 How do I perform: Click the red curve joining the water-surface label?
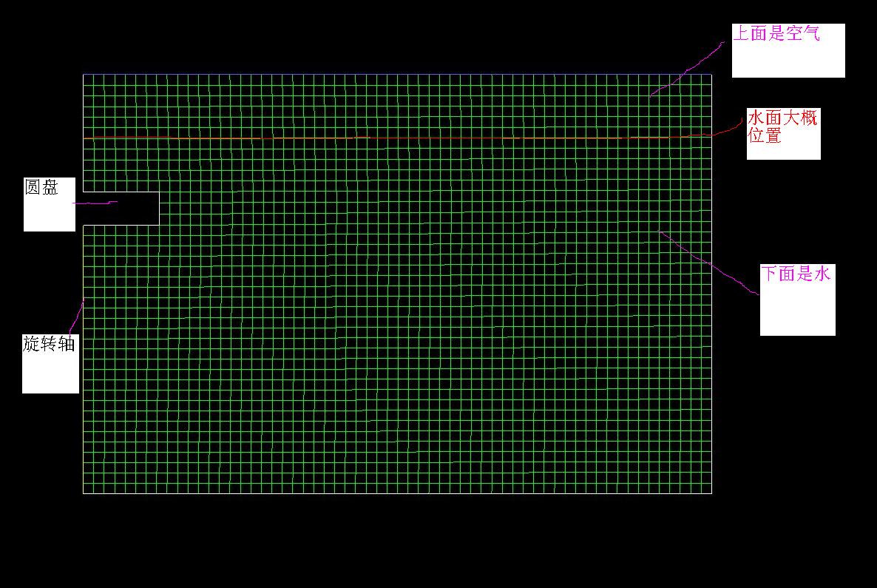click(x=732, y=129)
